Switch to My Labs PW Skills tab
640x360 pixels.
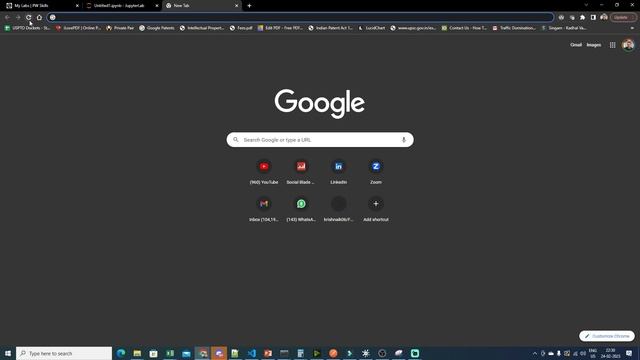click(41, 6)
